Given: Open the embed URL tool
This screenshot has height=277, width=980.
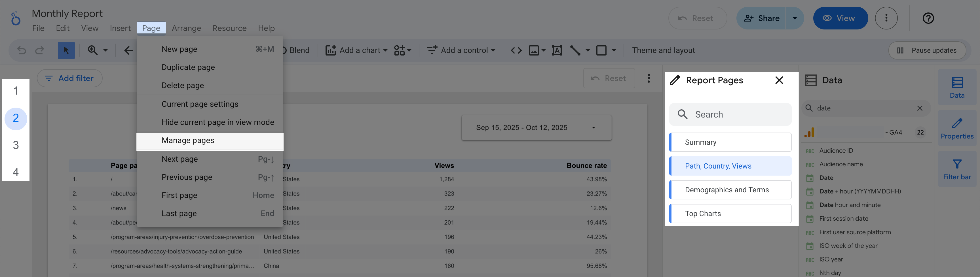Looking at the screenshot, I should 517,50.
